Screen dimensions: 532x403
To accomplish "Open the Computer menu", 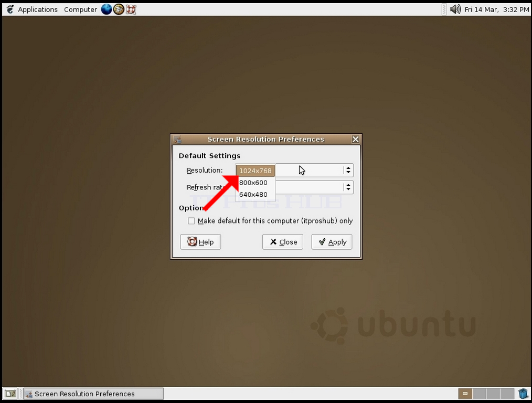I will [x=80, y=9].
